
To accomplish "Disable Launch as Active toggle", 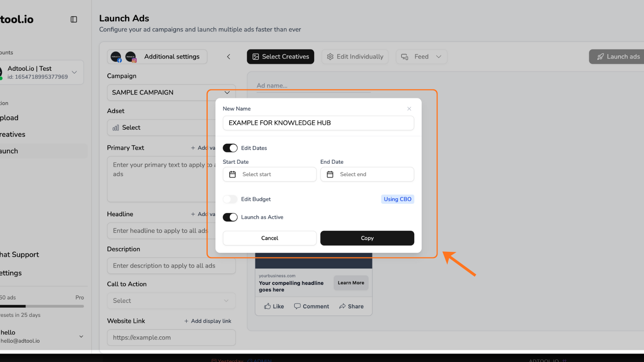I will click(x=230, y=217).
